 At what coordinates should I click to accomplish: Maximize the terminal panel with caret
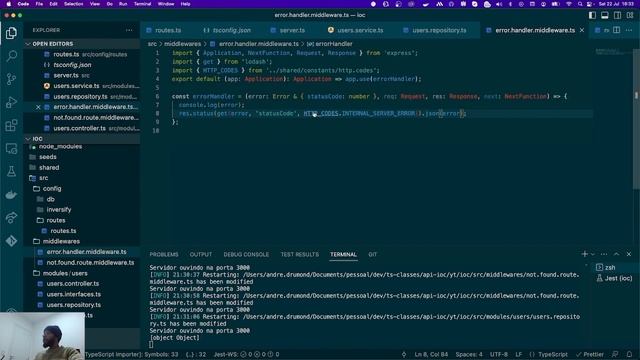click(616, 254)
